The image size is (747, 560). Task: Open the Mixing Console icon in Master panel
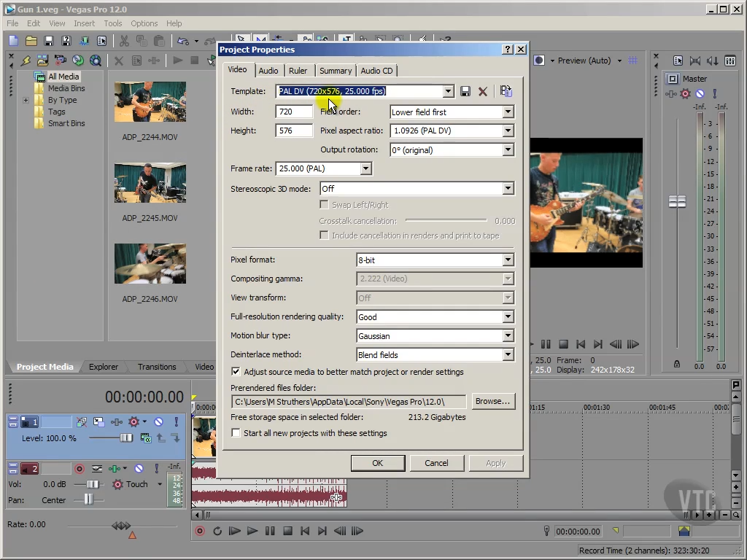click(729, 61)
